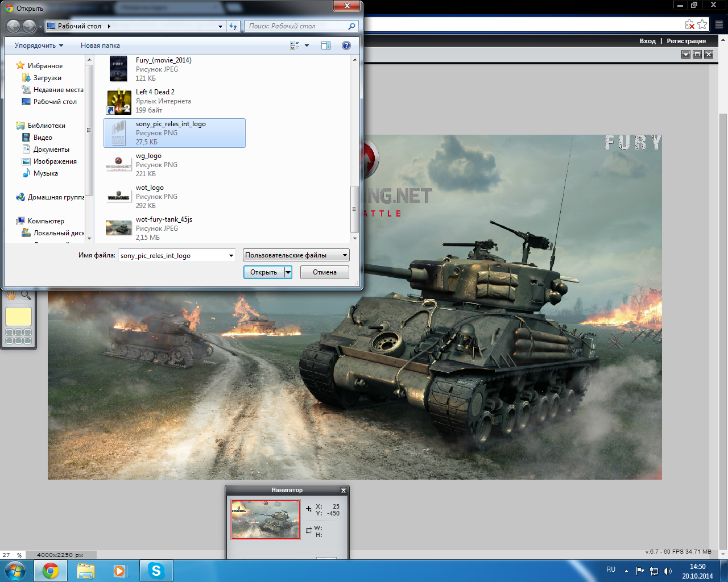Open the Упорядочить menu

(39, 45)
